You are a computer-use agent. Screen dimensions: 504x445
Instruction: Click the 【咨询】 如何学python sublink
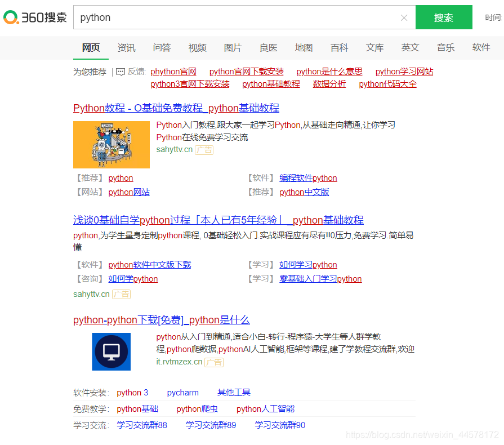click(133, 279)
